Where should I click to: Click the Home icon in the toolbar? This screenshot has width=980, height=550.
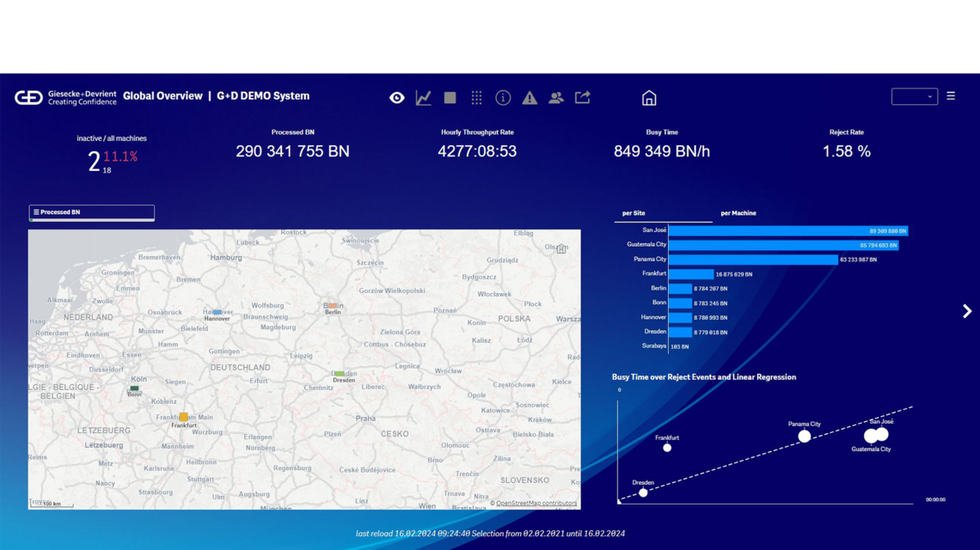tap(649, 97)
